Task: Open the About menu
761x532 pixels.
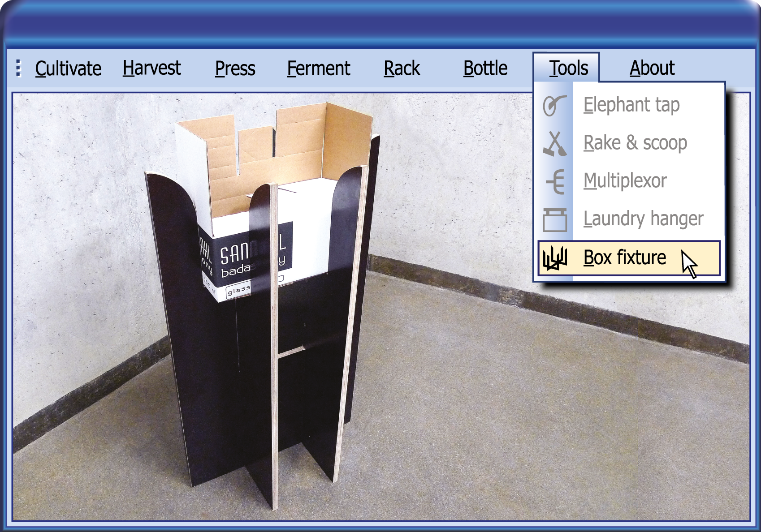Action: 652,69
